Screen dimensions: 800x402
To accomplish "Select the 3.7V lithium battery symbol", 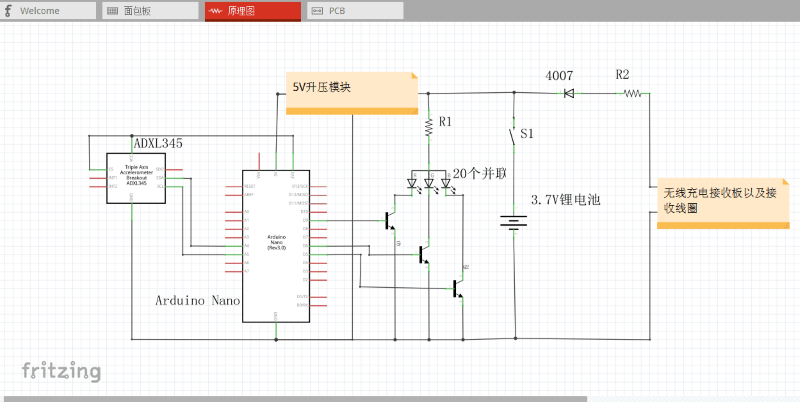I will pyautogui.click(x=513, y=222).
